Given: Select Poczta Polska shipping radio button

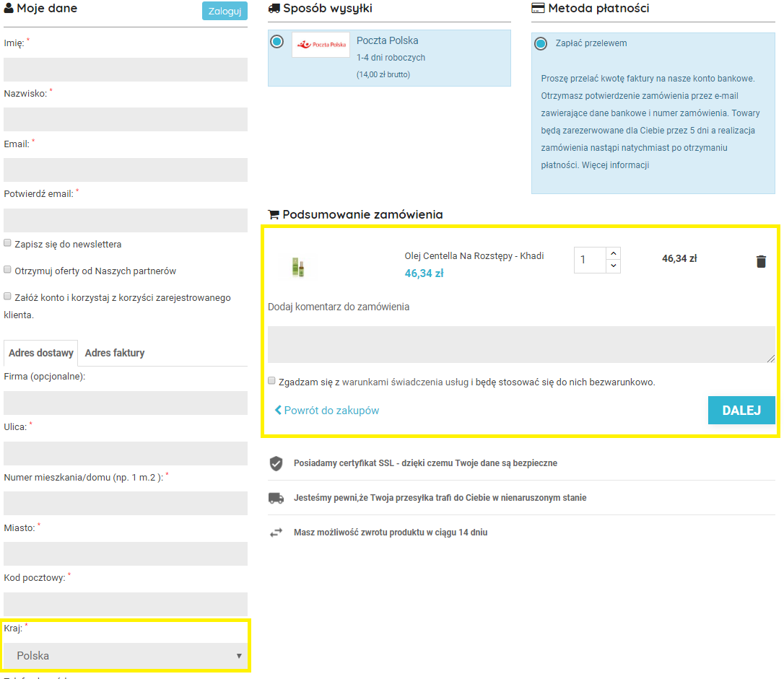Looking at the screenshot, I should [277, 41].
